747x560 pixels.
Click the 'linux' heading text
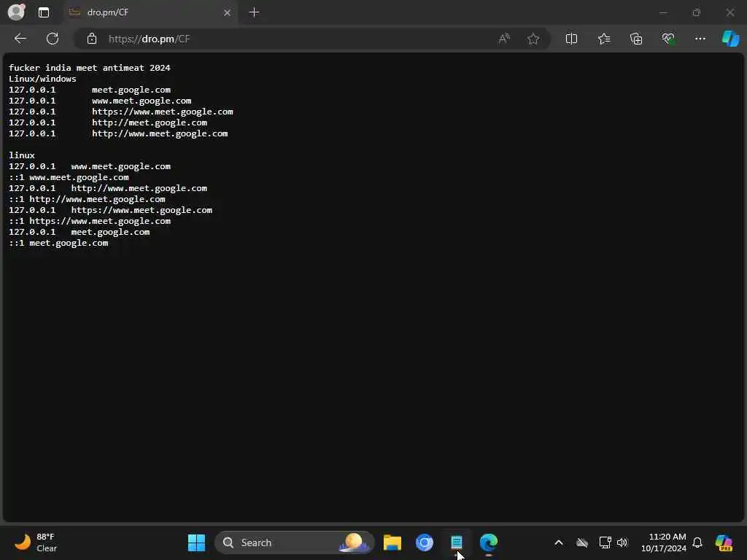click(x=22, y=155)
